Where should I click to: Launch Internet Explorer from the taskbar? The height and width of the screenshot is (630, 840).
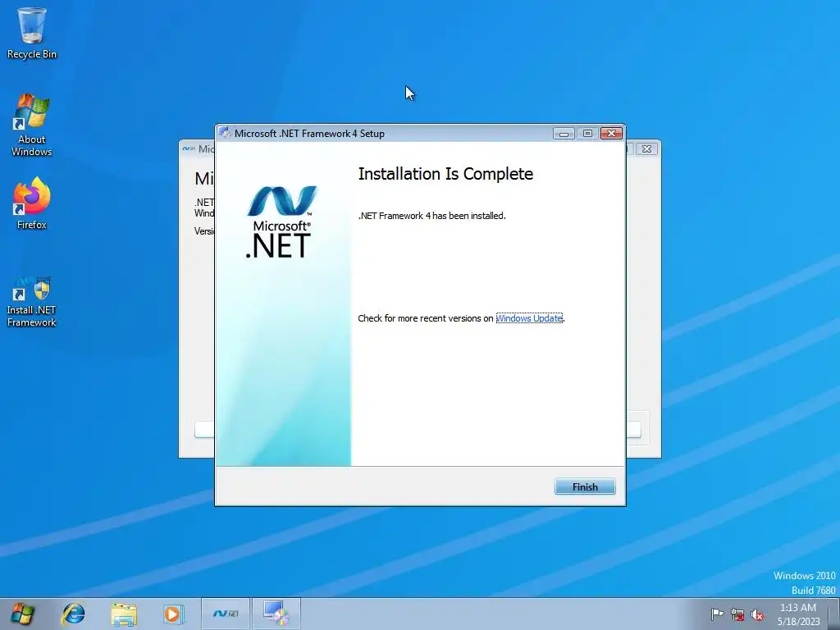click(x=73, y=614)
